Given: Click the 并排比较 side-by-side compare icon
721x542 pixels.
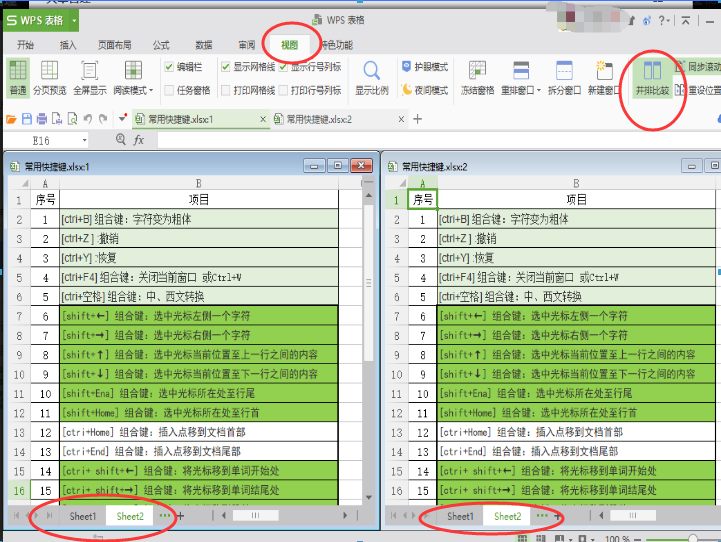Looking at the screenshot, I should click(652, 76).
